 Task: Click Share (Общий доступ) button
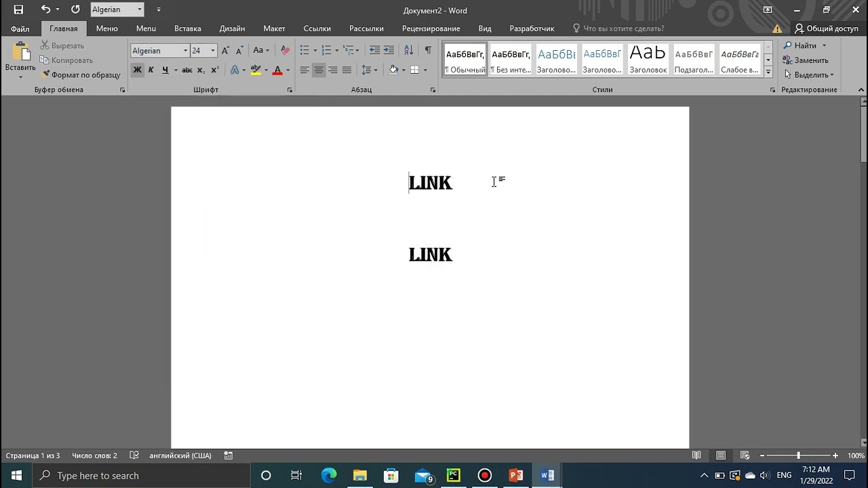pyautogui.click(x=827, y=28)
